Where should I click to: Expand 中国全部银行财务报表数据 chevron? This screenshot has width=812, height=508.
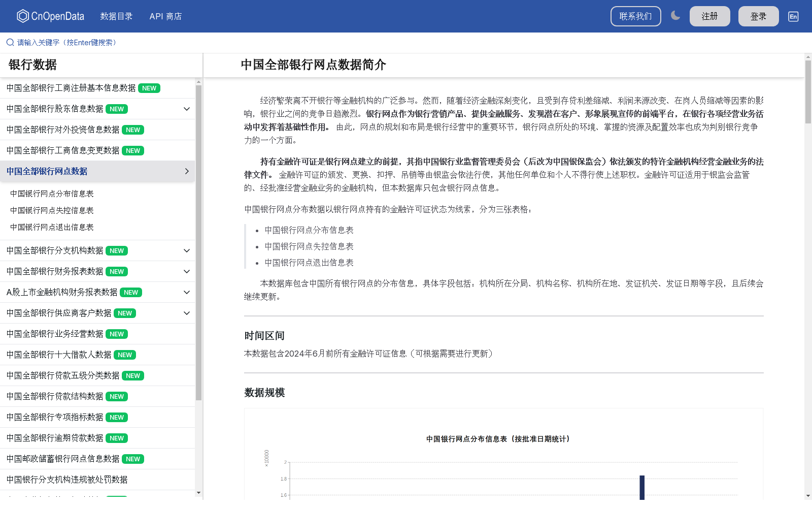(x=187, y=271)
